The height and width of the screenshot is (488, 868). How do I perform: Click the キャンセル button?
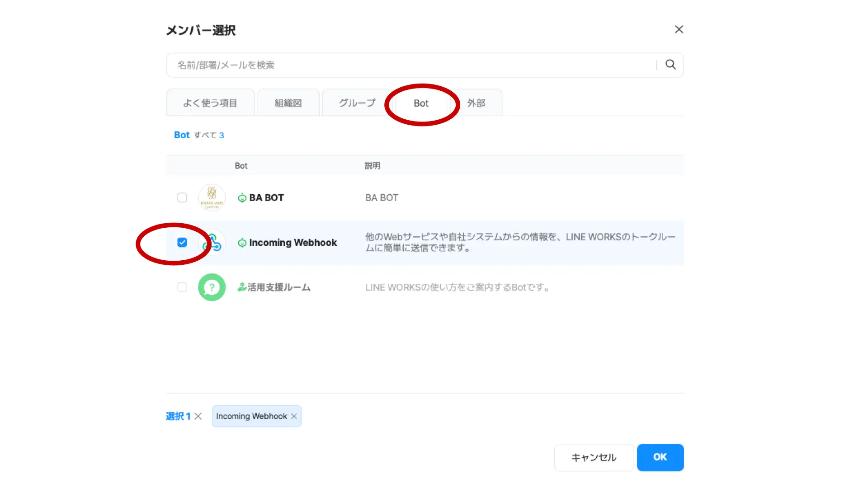[594, 457]
